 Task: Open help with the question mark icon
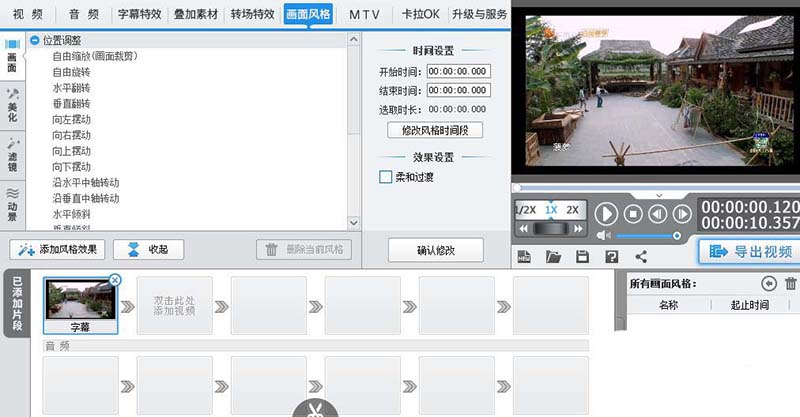pyautogui.click(x=612, y=257)
